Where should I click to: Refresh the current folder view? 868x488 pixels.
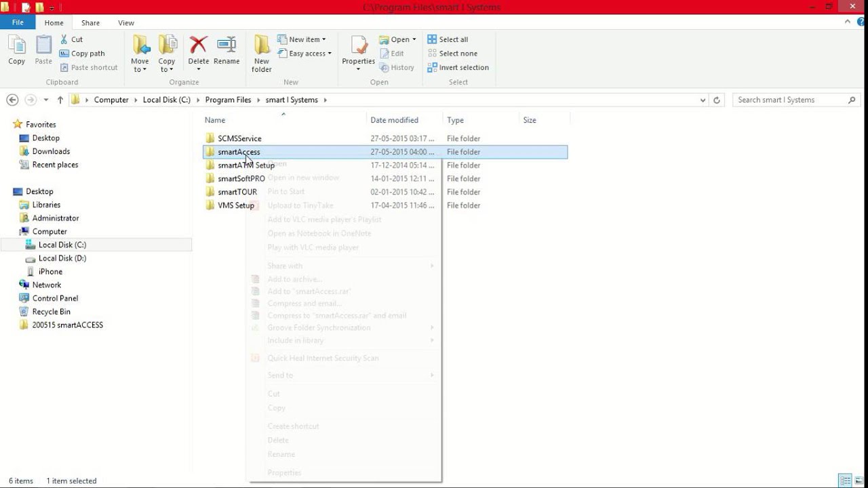(717, 100)
